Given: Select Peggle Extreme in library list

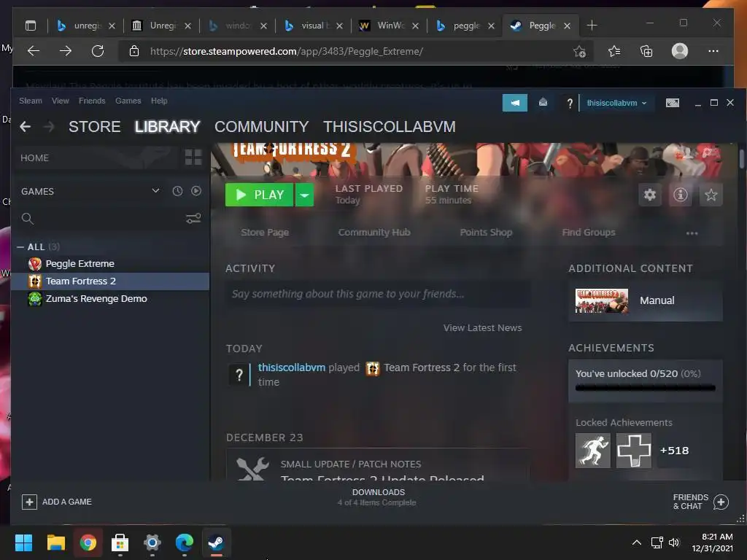Looking at the screenshot, I should 110,264.
